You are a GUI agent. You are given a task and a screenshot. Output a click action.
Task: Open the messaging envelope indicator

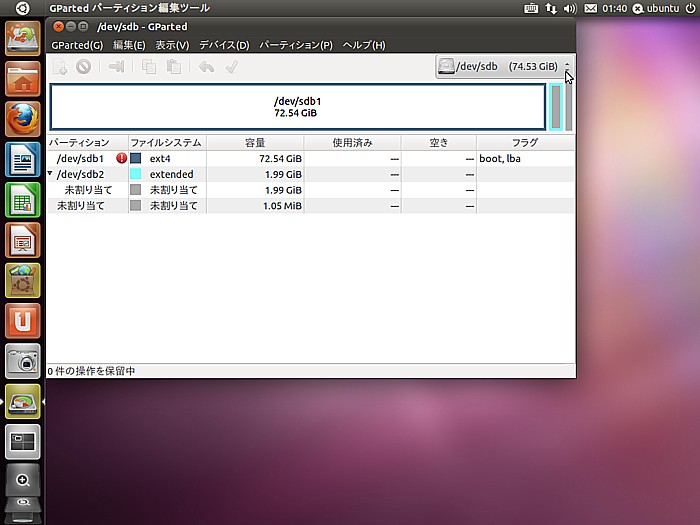590,8
